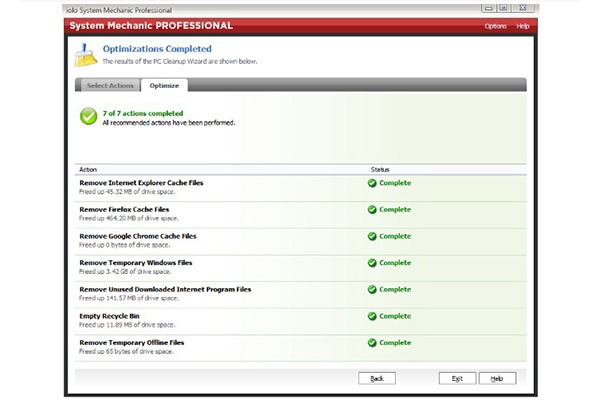This screenshot has height=400, width=600.
Task: Select the Optimize tab
Action: point(164,85)
